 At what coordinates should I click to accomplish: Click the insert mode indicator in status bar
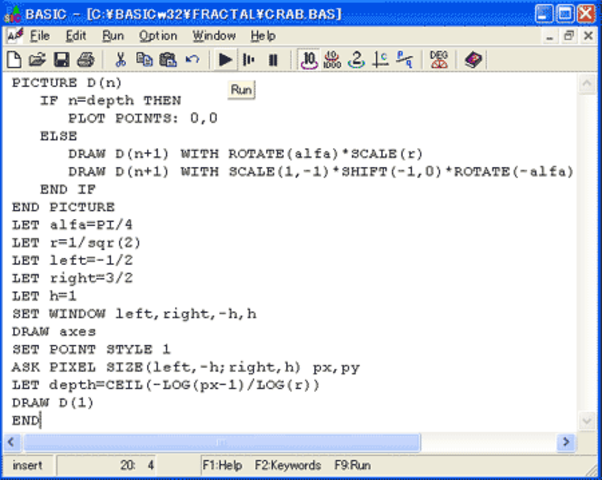pyautogui.click(x=27, y=465)
